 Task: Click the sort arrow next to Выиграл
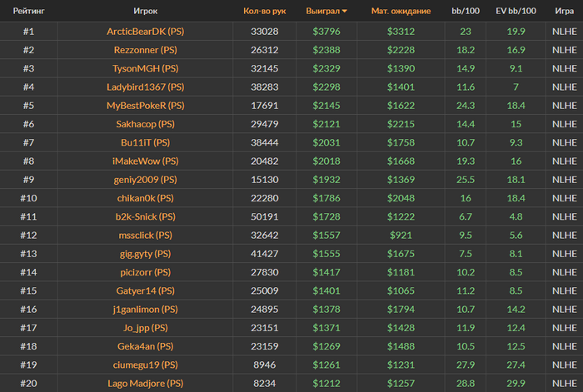tap(345, 12)
